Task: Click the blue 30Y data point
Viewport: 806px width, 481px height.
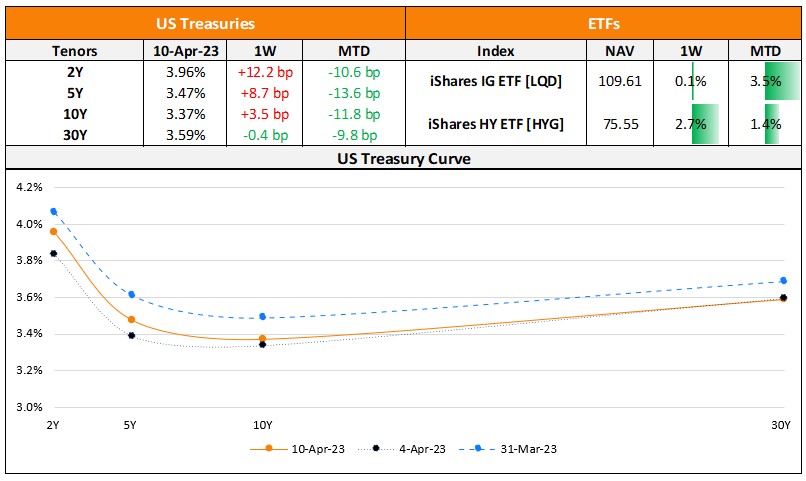Action: pos(783,281)
